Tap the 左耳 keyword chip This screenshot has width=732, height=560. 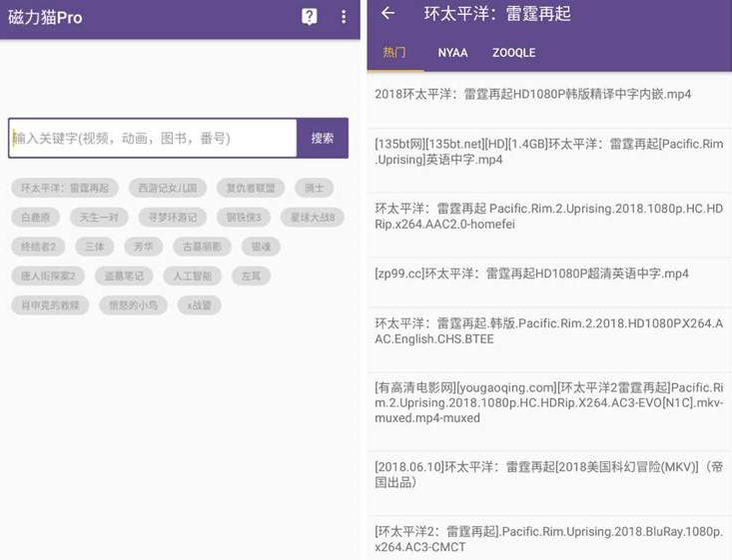[x=252, y=276]
